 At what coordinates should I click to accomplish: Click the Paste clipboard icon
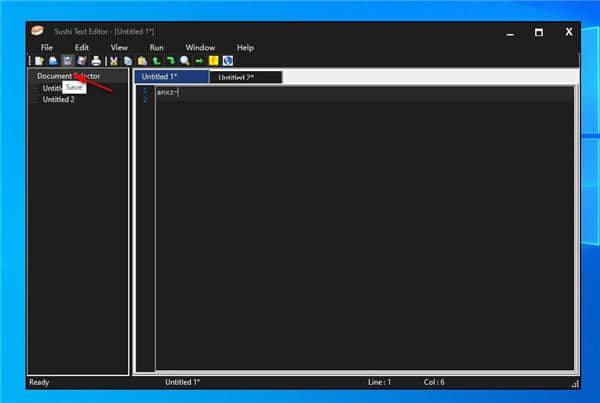click(142, 61)
